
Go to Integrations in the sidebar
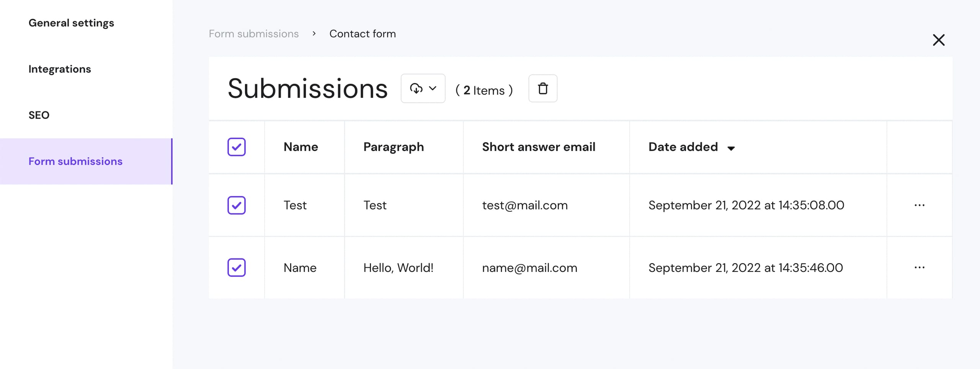click(x=60, y=69)
